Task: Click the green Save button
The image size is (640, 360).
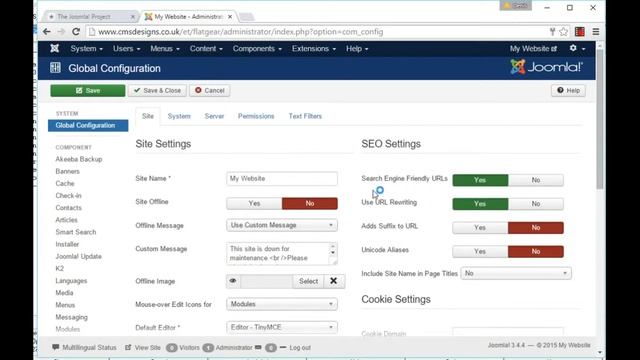Action: [88, 91]
